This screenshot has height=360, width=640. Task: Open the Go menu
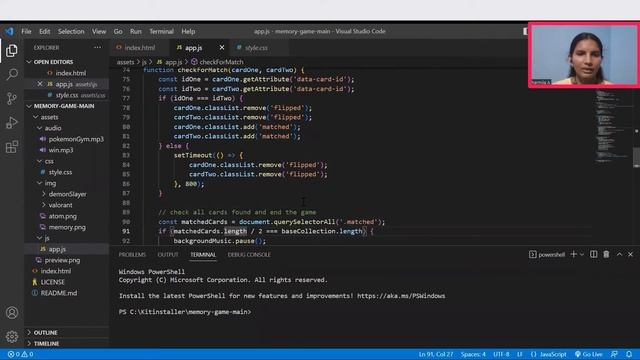click(118, 31)
